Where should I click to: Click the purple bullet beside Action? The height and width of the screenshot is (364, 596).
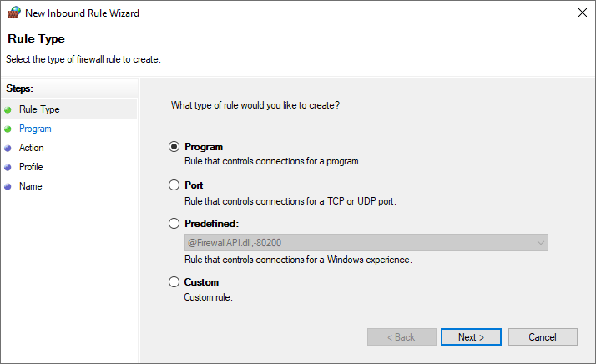(x=8, y=149)
